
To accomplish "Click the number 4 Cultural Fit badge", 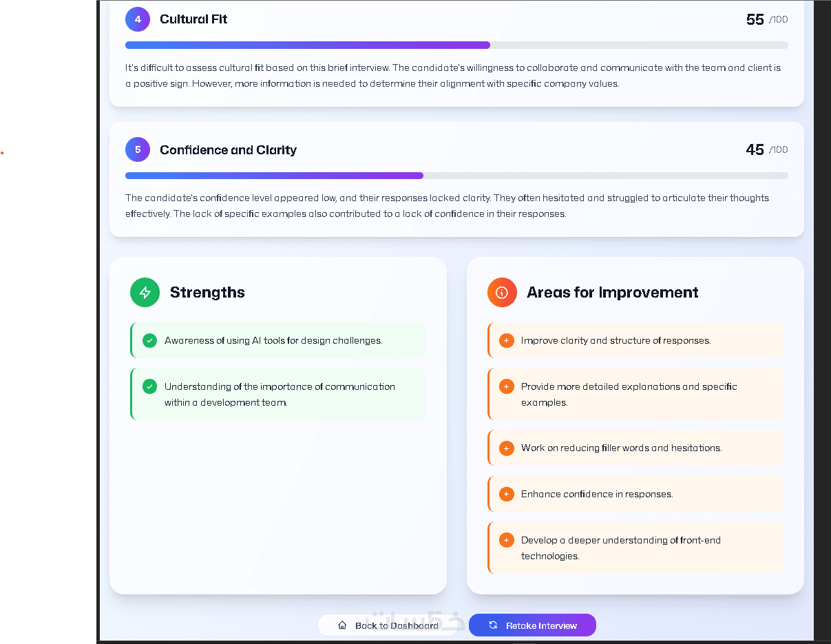I will coord(138,19).
